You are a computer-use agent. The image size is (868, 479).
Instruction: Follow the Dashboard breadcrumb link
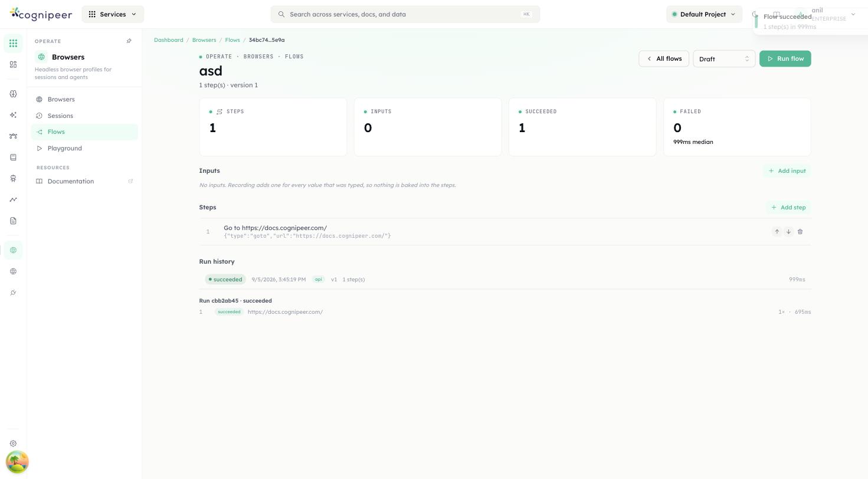point(169,40)
